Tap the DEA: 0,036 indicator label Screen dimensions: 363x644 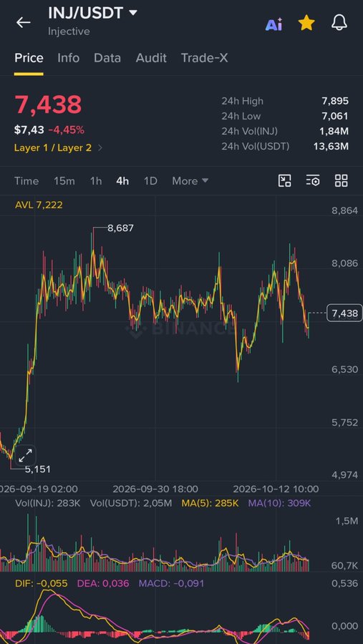(x=103, y=584)
